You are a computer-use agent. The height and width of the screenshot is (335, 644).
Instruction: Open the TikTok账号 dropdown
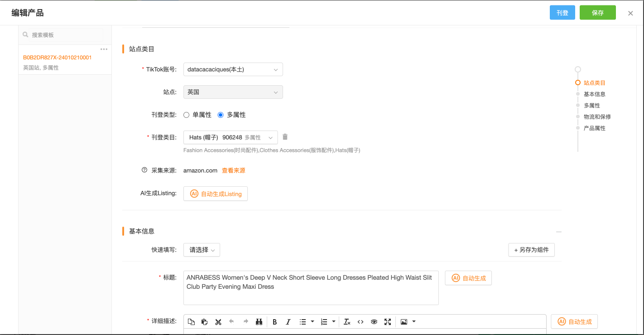(233, 69)
